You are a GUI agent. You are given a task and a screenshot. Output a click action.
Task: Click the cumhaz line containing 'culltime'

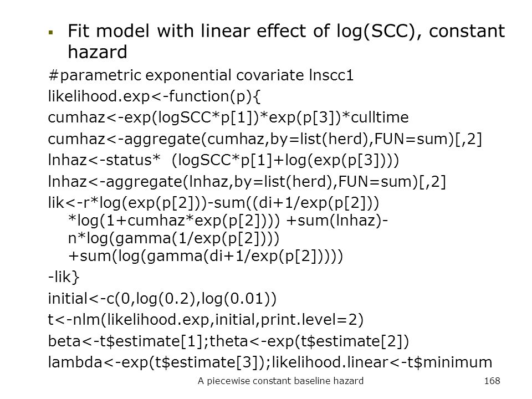[228, 117]
